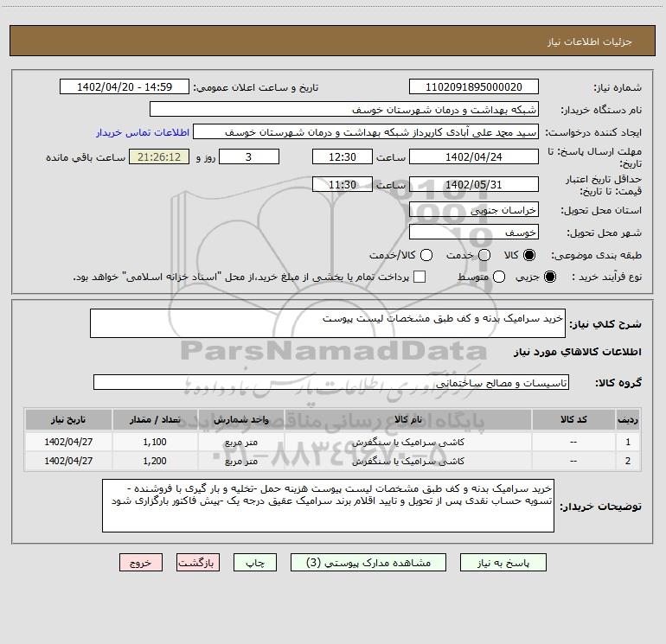Click the validity time field 11:30
The height and width of the screenshot is (644, 666).
(343, 184)
